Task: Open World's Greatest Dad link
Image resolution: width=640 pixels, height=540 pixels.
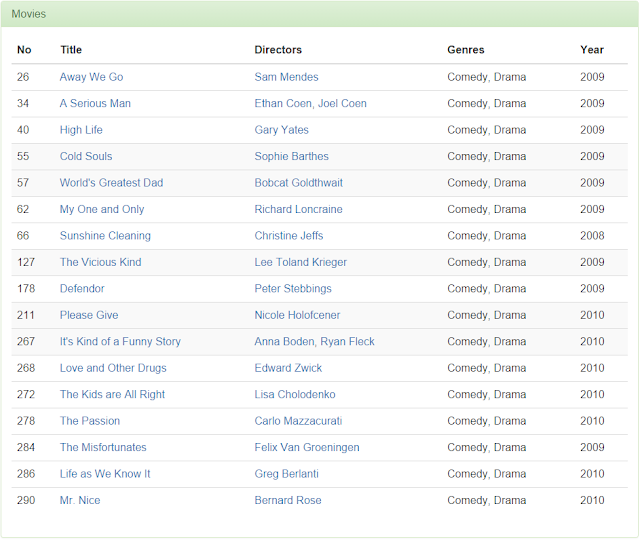Action: [x=111, y=183]
